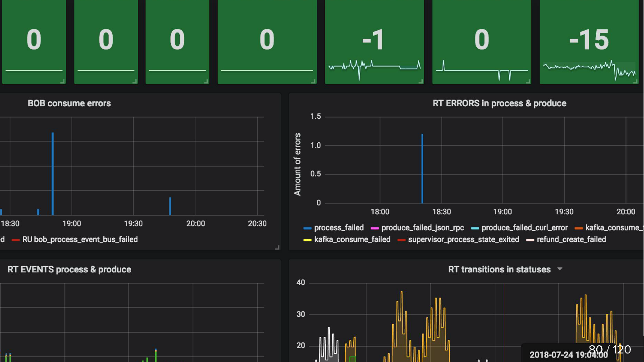The image size is (644, 362).
Task: Click the red swatch beside RU bob_process_event_bus_failed
Action: tap(16, 240)
